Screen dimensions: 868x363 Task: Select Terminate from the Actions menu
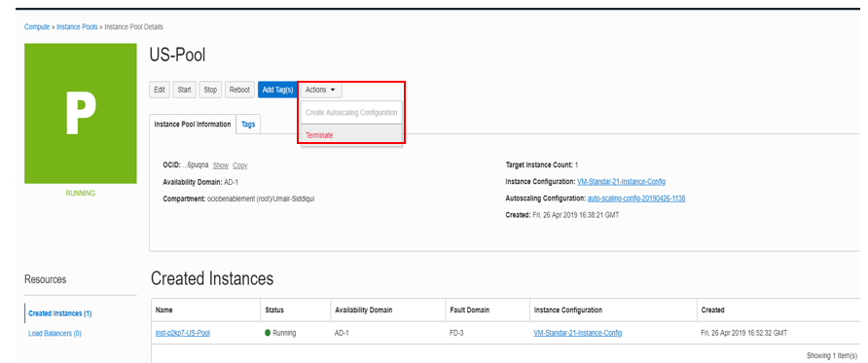[351, 135]
